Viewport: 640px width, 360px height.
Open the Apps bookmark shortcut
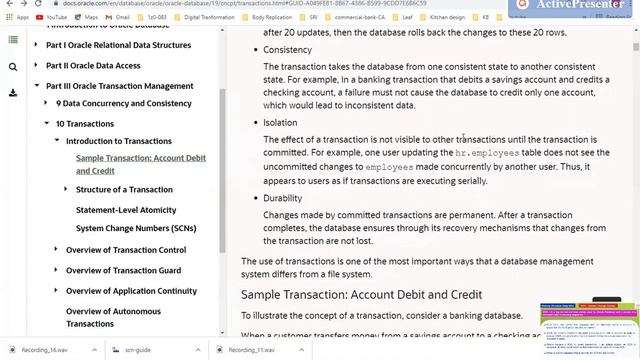[18, 17]
